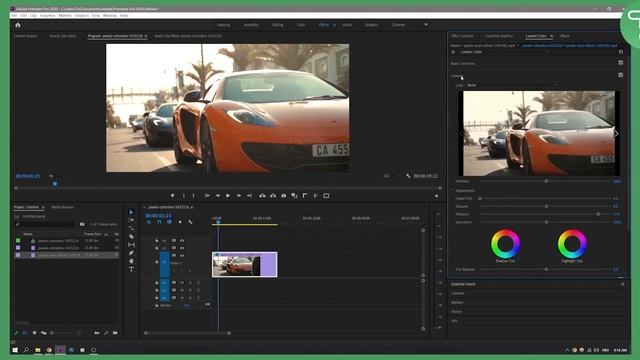Select the Color workspace
This screenshot has height=360, width=640.
(x=301, y=25)
